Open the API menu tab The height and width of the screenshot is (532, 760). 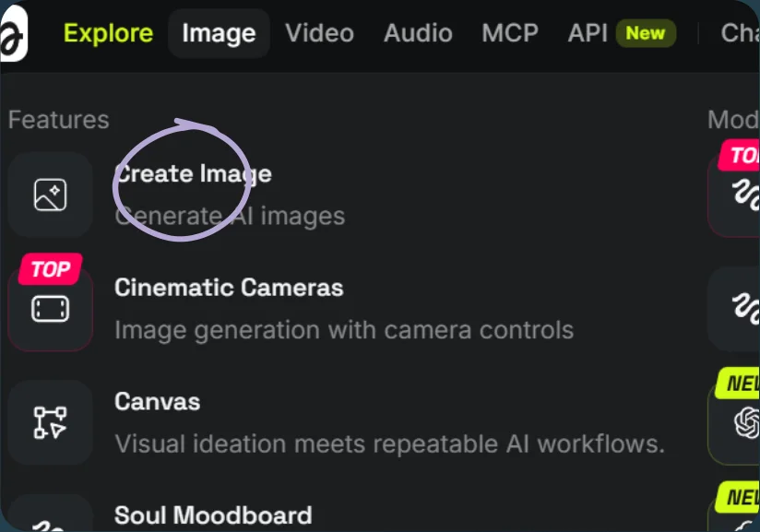[588, 33]
